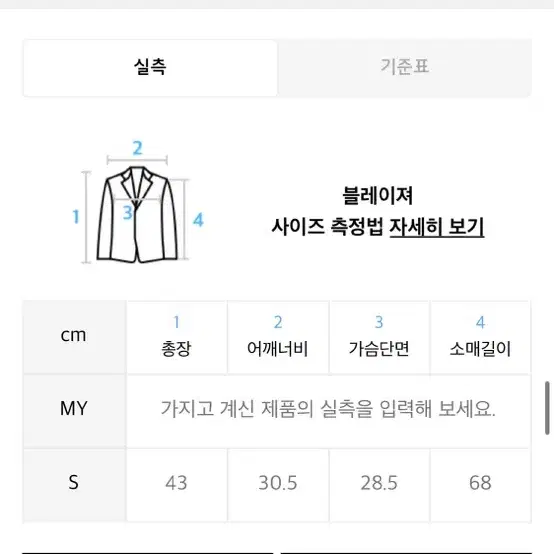Open the 자세히 보기 link

click(437, 227)
